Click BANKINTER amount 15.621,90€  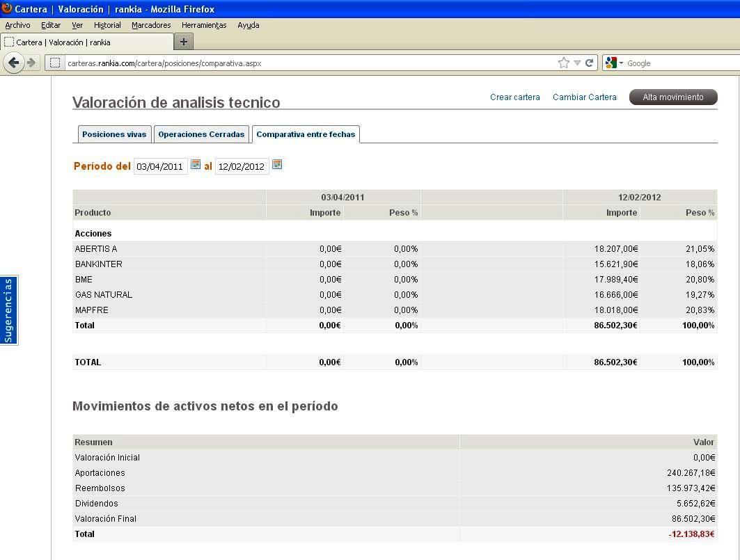[616, 264]
